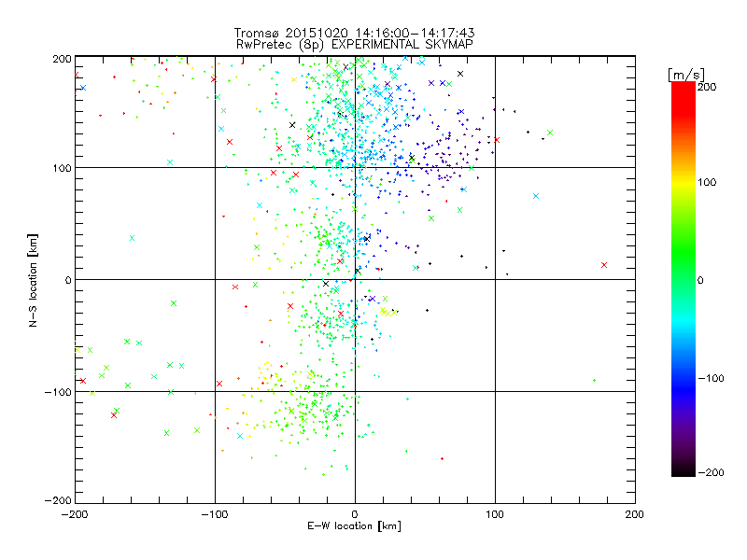Click the green dot in lower-right plot area
This screenshot has width=747, height=560.
click(x=594, y=380)
